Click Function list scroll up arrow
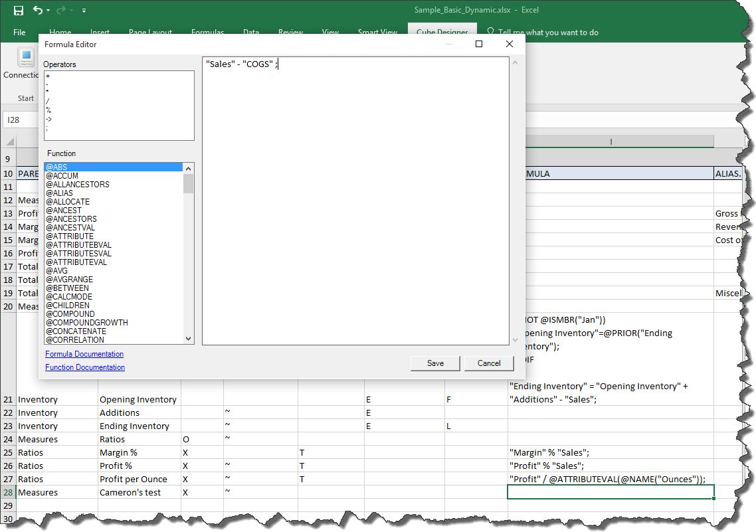Image resolution: width=756 pixels, height=532 pixels. tap(189, 169)
